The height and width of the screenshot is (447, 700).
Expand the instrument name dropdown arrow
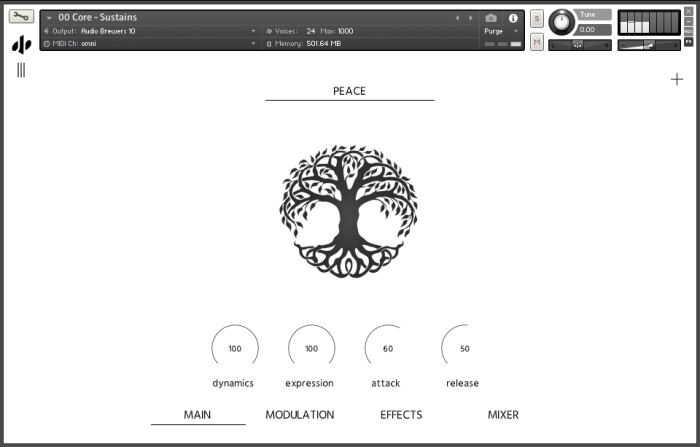pos(49,18)
